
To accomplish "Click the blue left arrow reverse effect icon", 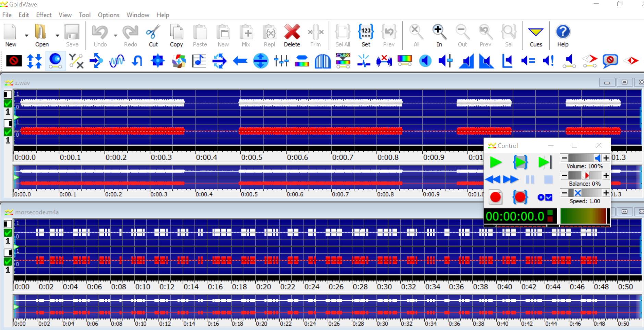I will click(x=240, y=61).
